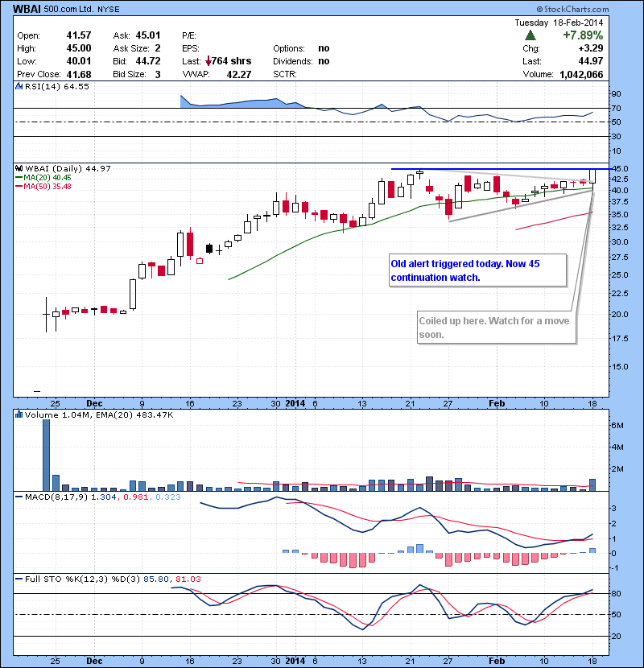
Task: Click the Ask price 45.01
Action: (148, 35)
